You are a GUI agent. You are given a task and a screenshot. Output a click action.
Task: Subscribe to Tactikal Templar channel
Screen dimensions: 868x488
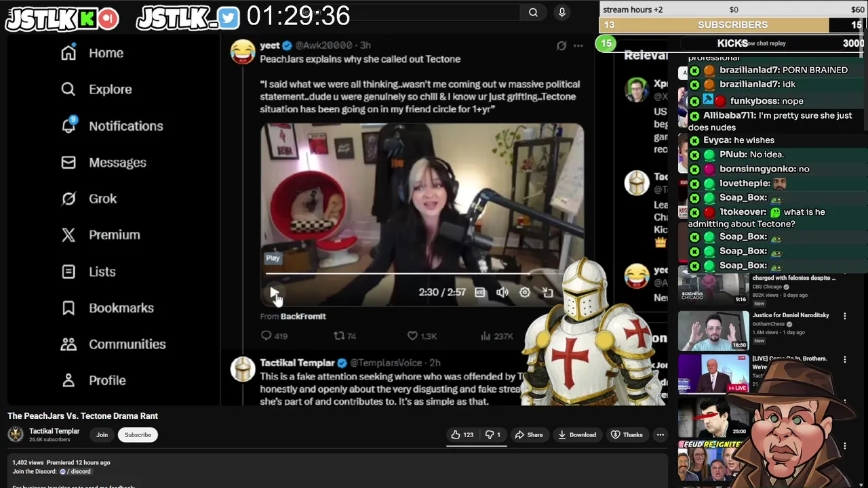point(138,434)
